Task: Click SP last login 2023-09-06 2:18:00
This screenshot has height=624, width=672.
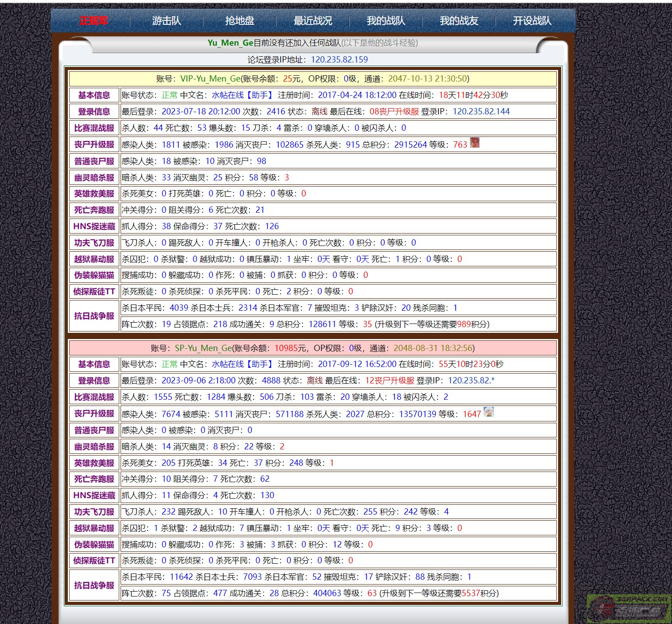Action: (199, 381)
